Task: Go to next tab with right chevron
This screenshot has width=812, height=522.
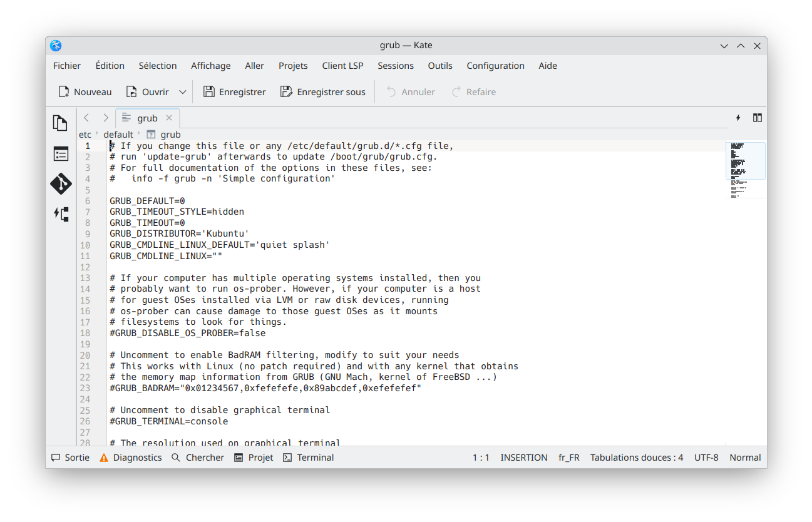Action: [x=105, y=118]
